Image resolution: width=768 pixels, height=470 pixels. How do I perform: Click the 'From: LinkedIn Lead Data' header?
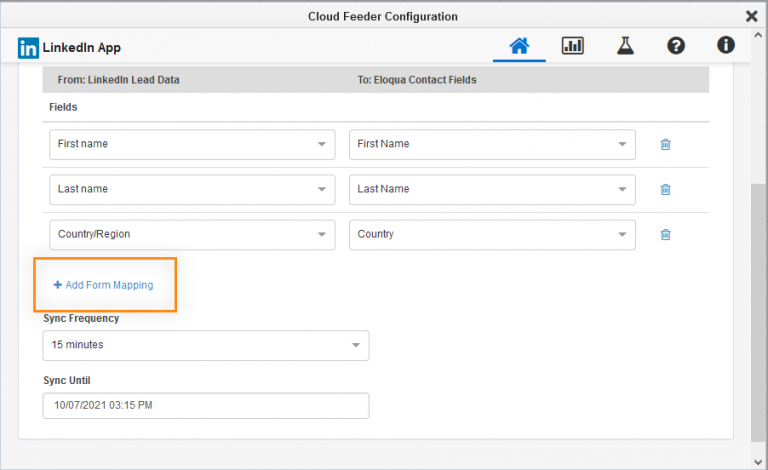click(119, 80)
